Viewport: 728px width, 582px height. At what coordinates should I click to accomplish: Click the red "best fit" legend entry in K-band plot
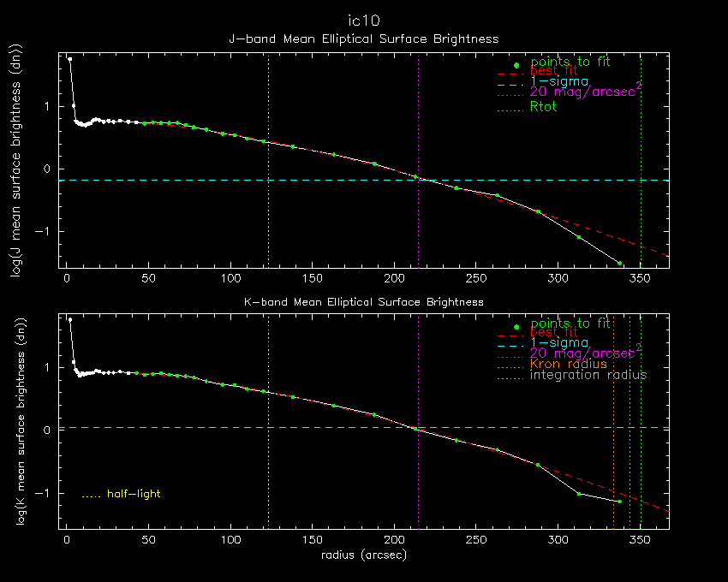pos(553,332)
